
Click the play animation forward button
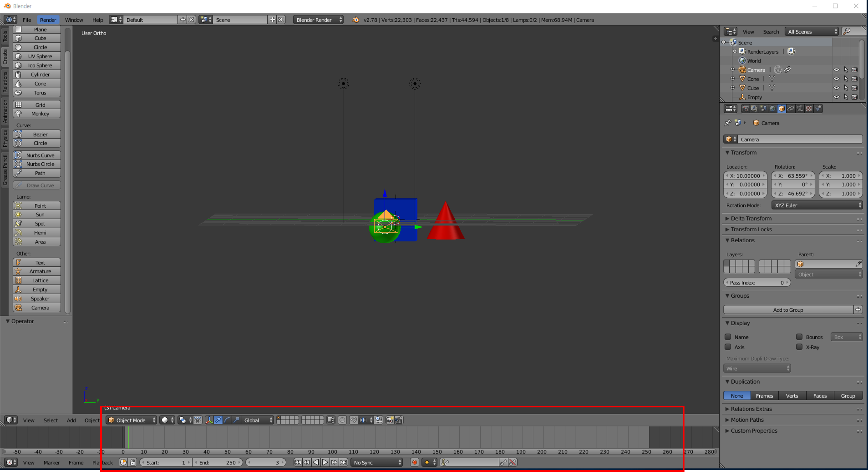(325, 463)
